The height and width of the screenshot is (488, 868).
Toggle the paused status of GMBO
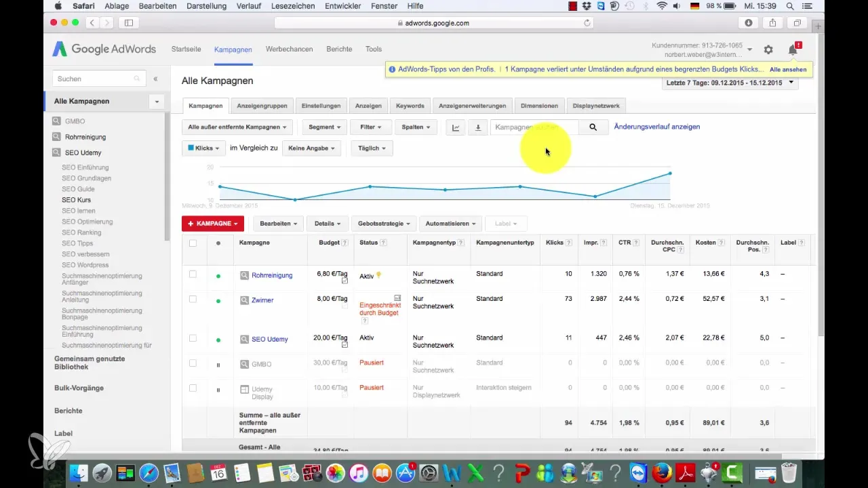click(218, 365)
